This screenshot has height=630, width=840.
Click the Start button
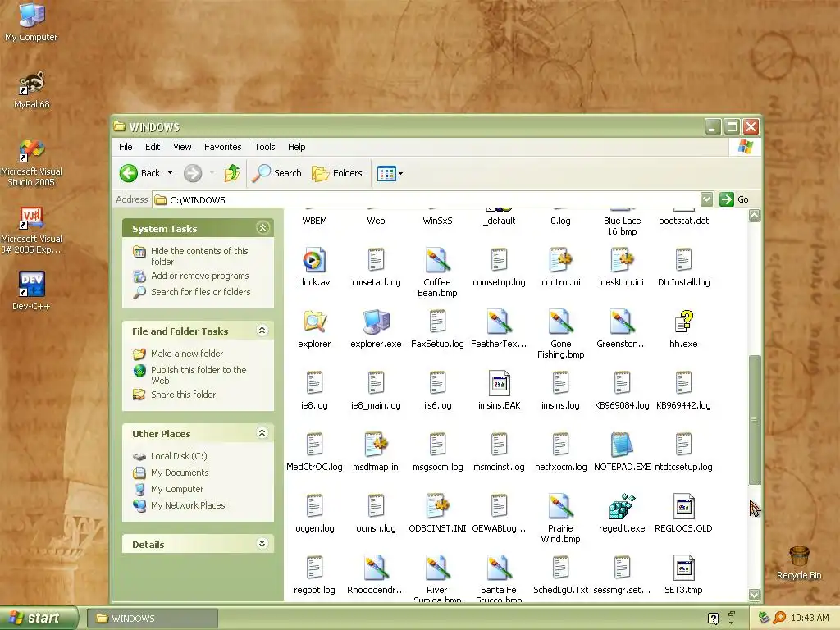coord(39,618)
